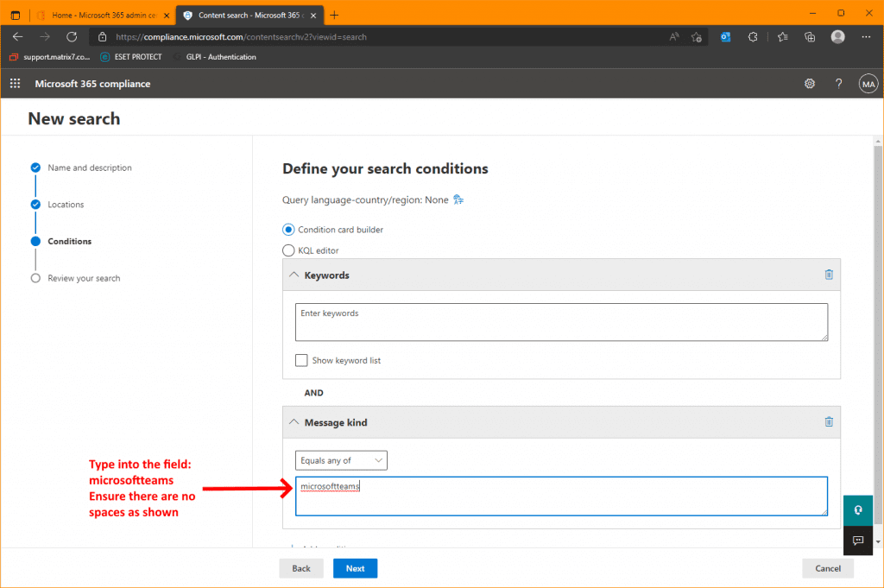Viewport: 884px width, 588px height.
Task: Change query language-country/region icon
Action: (x=458, y=199)
